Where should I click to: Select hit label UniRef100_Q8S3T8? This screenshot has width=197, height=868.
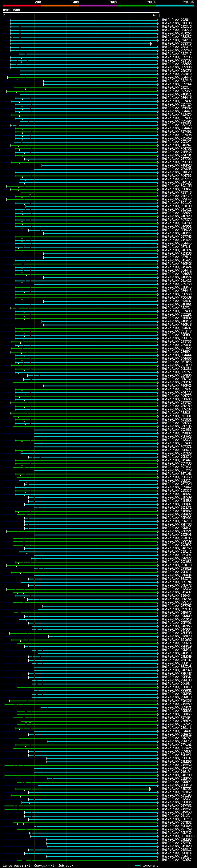(x=176, y=44)
